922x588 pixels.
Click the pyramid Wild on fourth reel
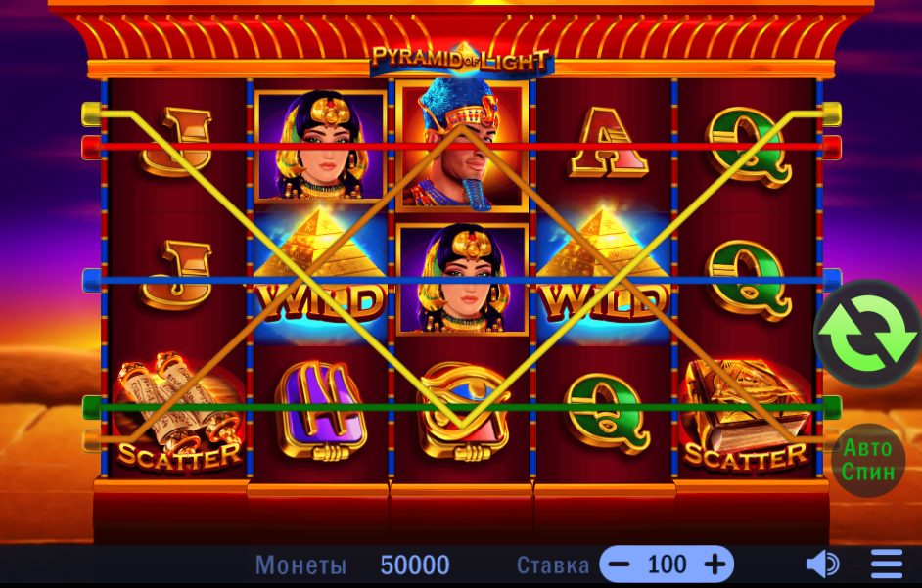[x=603, y=273]
